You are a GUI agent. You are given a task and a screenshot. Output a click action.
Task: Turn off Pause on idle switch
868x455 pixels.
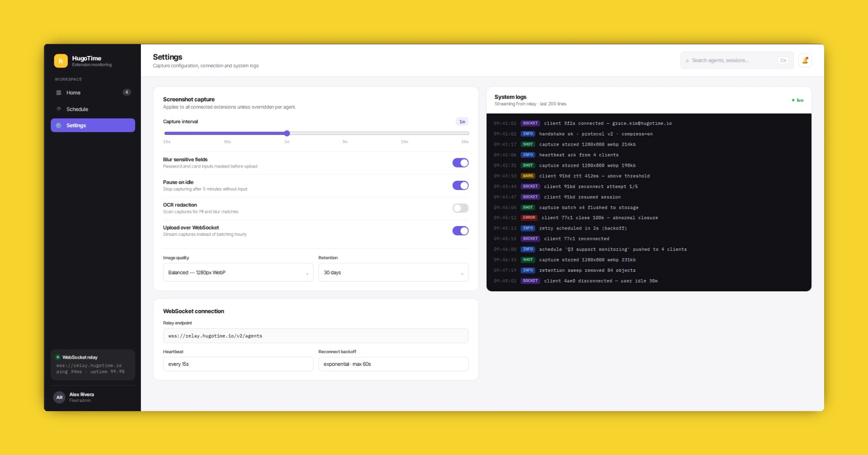pyautogui.click(x=460, y=186)
